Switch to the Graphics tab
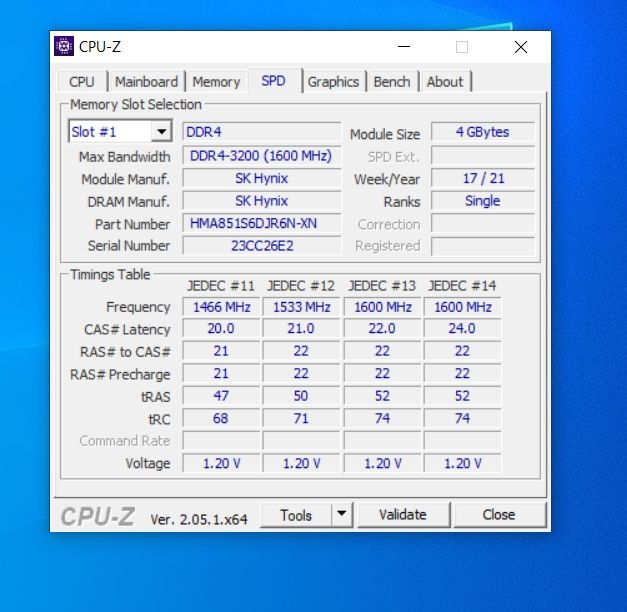Image resolution: width=627 pixels, height=612 pixels. (x=333, y=82)
